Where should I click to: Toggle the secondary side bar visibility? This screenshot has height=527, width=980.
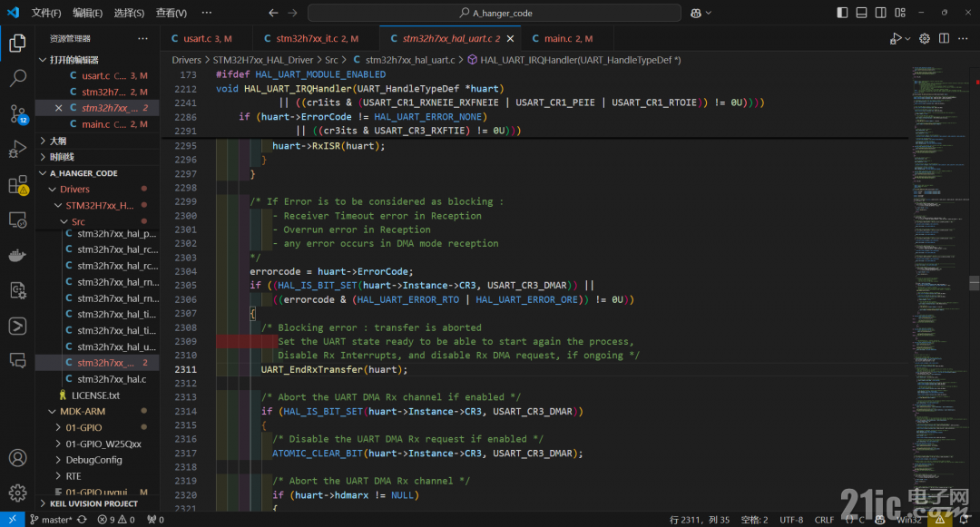[880, 13]
